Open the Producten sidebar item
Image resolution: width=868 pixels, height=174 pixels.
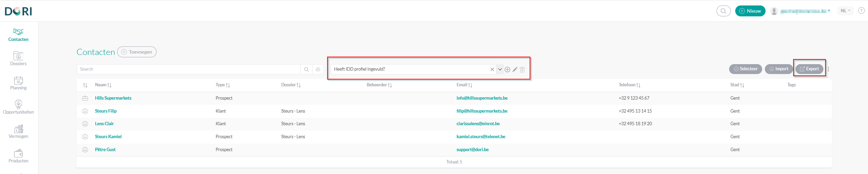pos(18,156)
